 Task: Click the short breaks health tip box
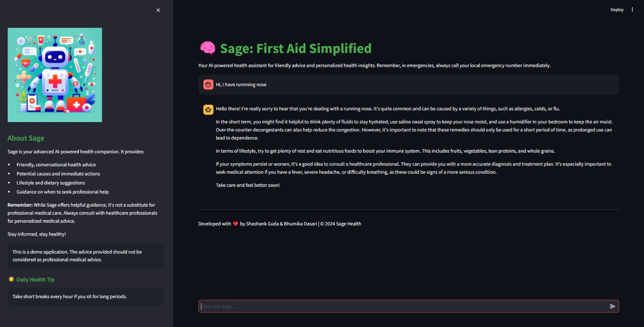86,296
